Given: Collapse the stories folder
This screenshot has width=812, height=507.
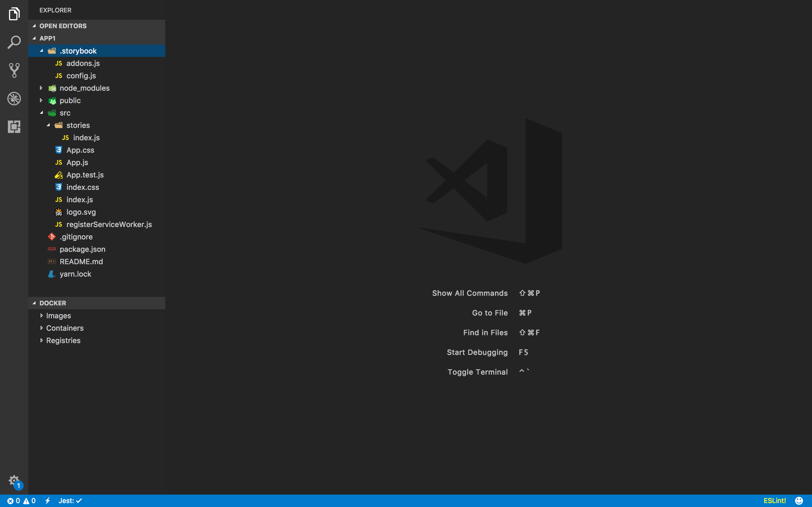Looking at the screenshot, I should click(x=78, y=125).
